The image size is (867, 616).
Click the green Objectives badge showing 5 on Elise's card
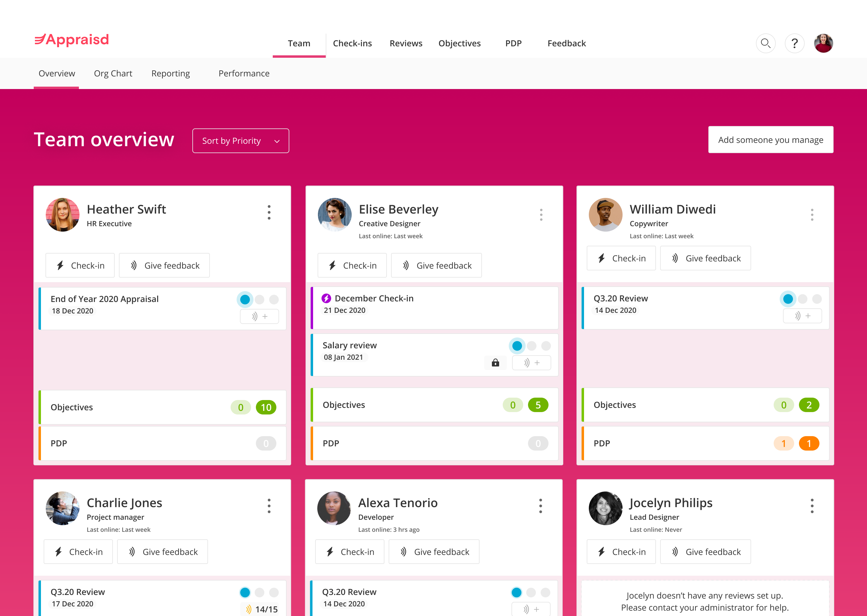click(x=538, y=405)
